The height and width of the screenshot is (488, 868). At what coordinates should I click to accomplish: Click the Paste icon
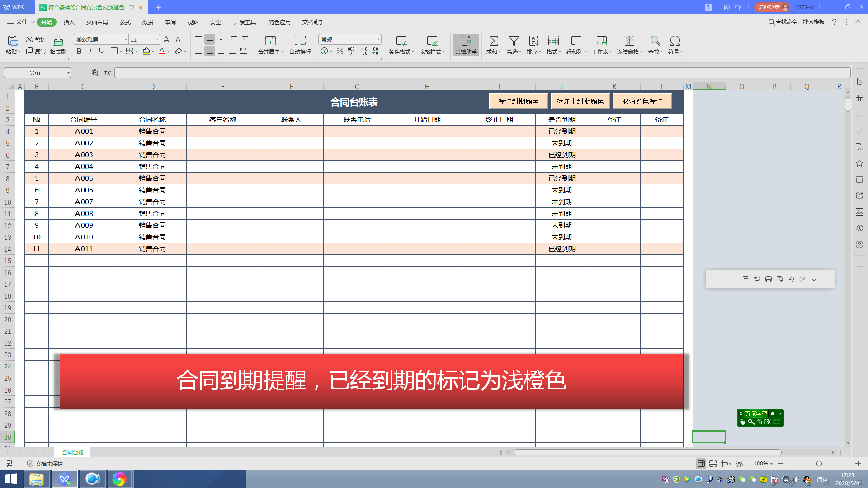[13, 41]
